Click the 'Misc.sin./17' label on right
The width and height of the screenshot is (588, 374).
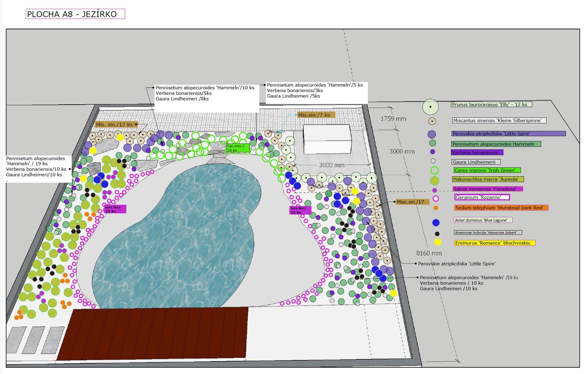(x=412, y=202)
